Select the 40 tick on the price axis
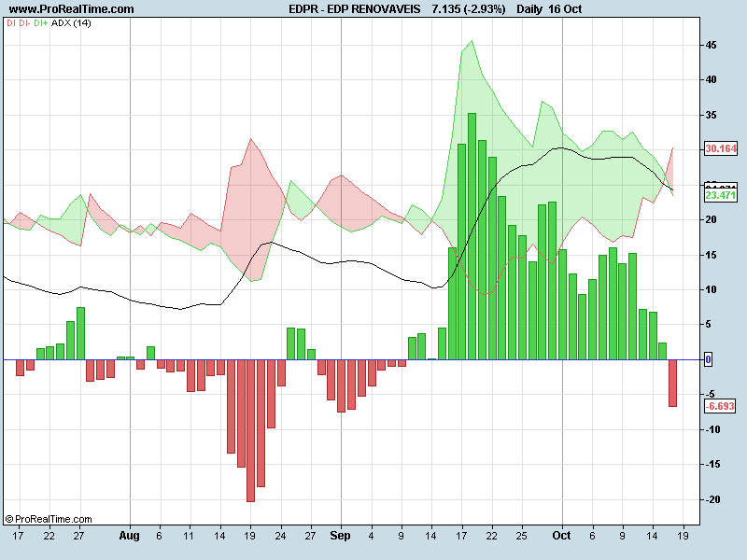Image resolution: width=747 pixels, height=560 pixels. pos(711,79)
